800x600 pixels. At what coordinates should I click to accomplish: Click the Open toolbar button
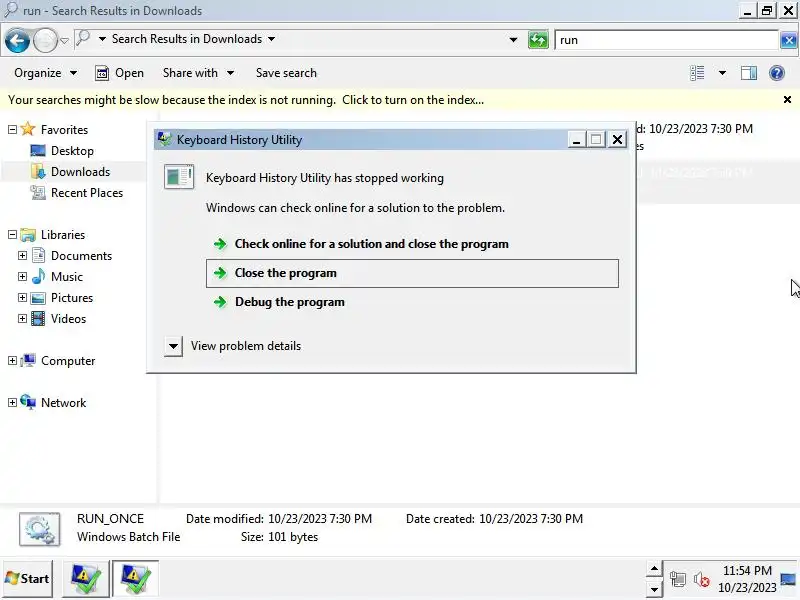119,73
